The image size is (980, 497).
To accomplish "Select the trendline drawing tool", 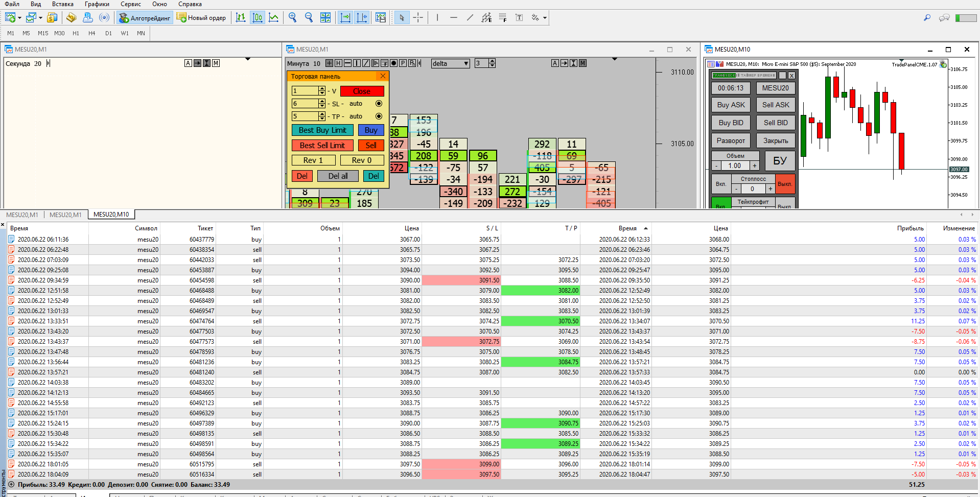I will (470, 18).
